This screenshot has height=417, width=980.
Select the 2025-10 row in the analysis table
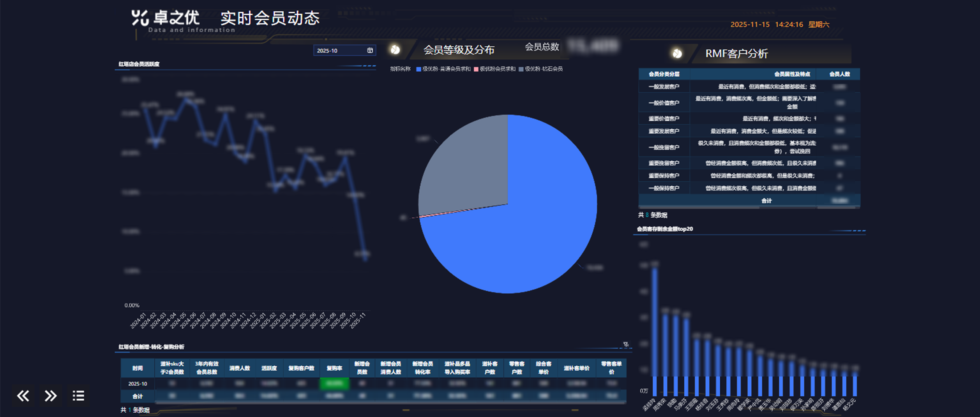coord(137,383)
